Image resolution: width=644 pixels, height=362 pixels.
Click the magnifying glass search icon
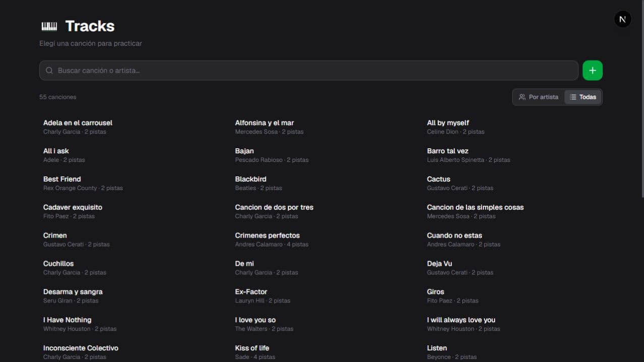[49, 71]
